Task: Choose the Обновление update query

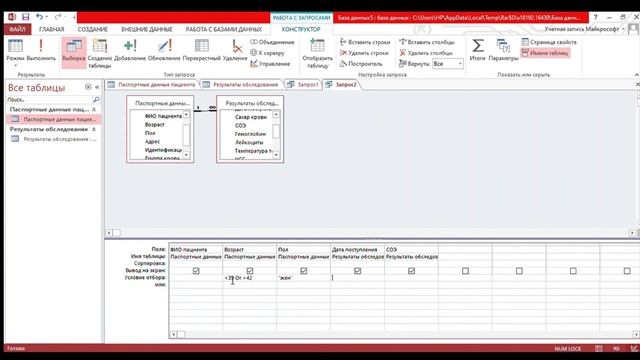Action: [x=164, y=50]
